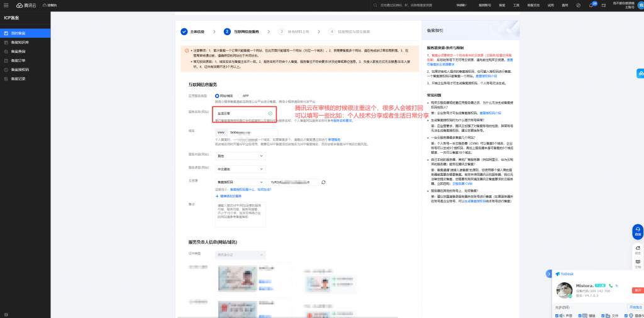Screen dimensions: 644x318
Task: Go to step 3 补充材料上传
Action: [x=294, y=31]
